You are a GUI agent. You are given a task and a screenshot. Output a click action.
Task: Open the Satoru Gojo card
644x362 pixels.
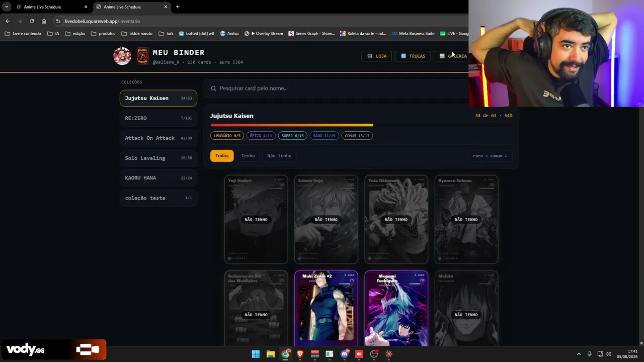pos(326,219)
